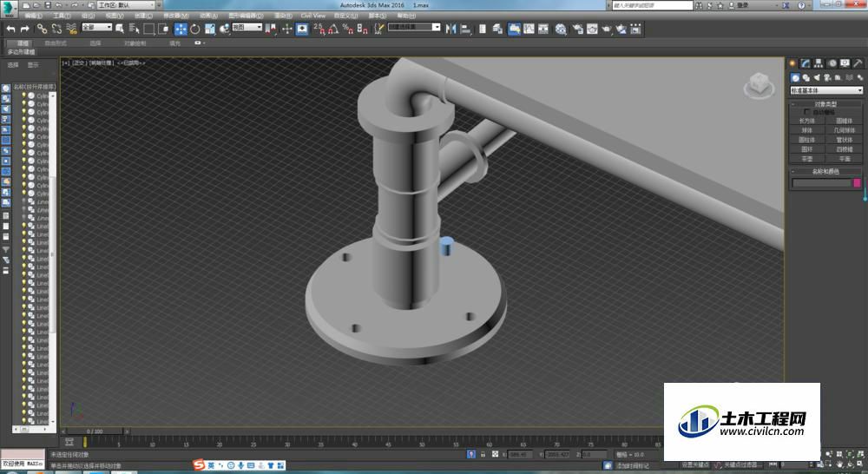Open the Rendered Frame Window icon
Screen dimensions: 868x474
pos(592,29)
